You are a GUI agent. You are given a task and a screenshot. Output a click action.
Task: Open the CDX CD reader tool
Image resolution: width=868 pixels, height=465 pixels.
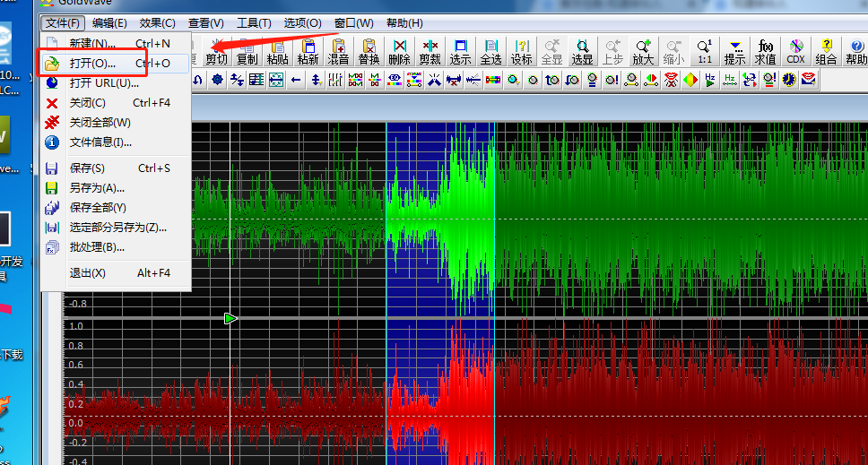tap(795, 51)
